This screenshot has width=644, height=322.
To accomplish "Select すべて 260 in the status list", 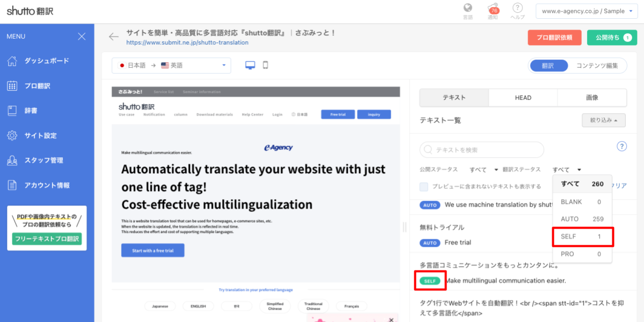I will pos(582,184).
